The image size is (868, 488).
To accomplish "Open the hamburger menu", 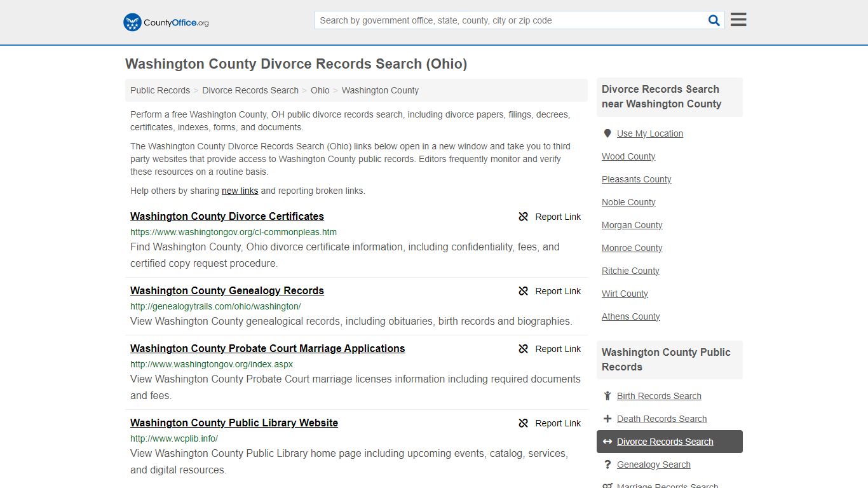I will click(x=738, y=20).
